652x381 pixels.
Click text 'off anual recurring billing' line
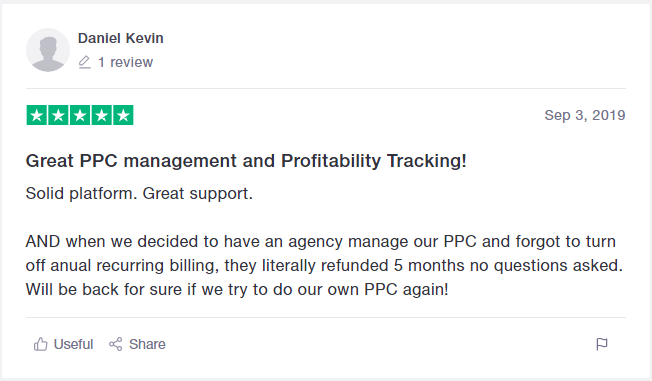(x=324, y=265)
